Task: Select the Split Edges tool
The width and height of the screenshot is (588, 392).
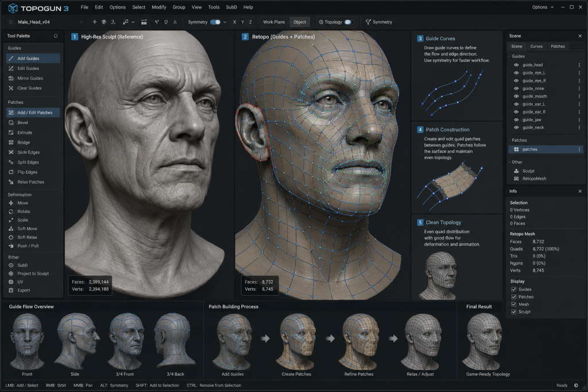Action: coord(33,162)
